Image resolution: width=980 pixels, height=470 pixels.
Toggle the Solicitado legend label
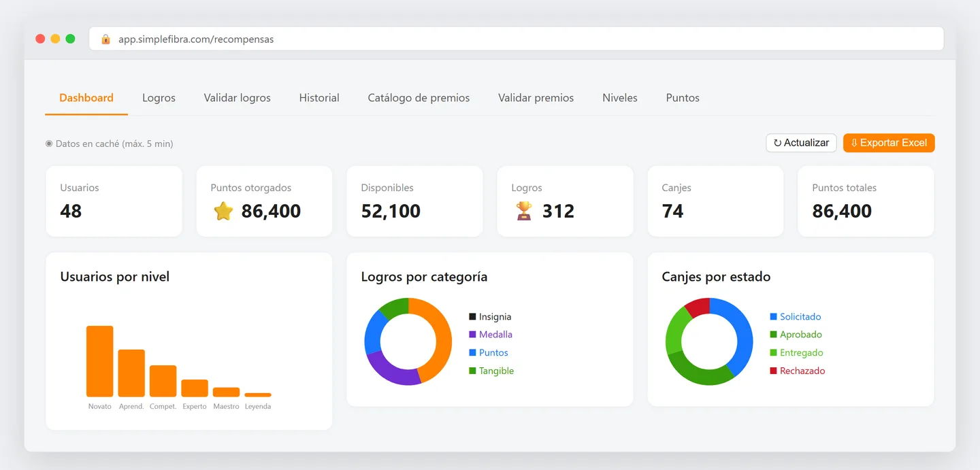point(800,317)
